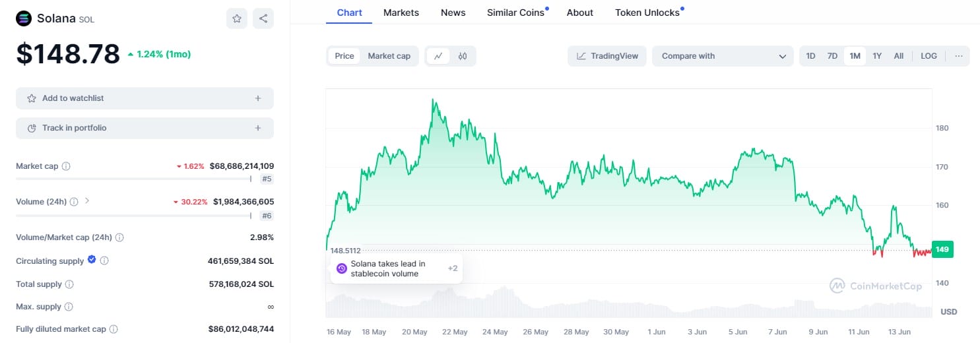Click the Market cap info icon
The height and width of the screenshot is (343, 980).
point(66,166)
